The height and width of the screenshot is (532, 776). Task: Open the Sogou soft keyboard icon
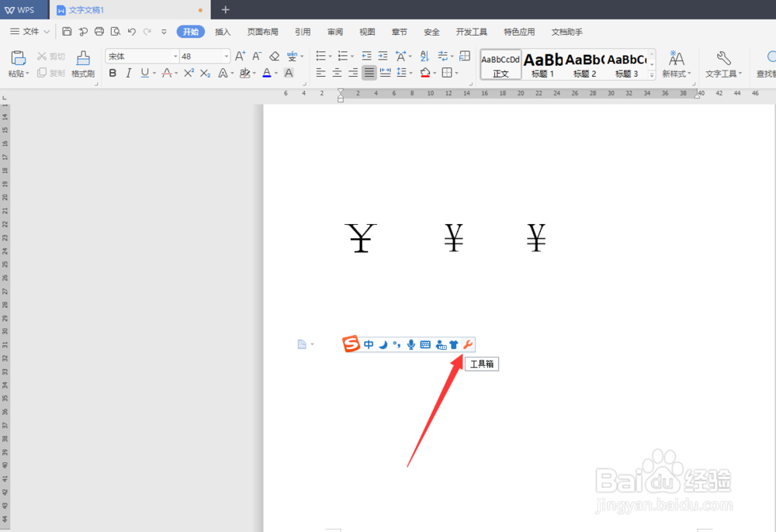[425, 344]
